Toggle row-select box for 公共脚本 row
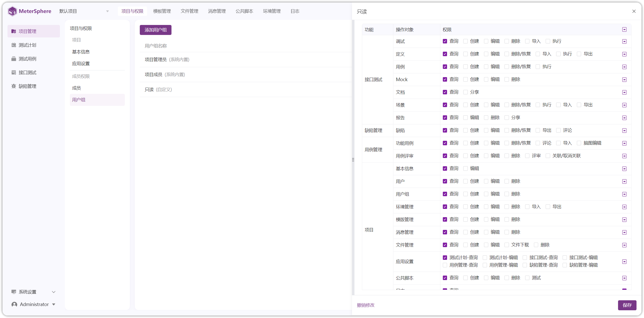The height and width of the screenshot is (318, 644). point(624,278)
